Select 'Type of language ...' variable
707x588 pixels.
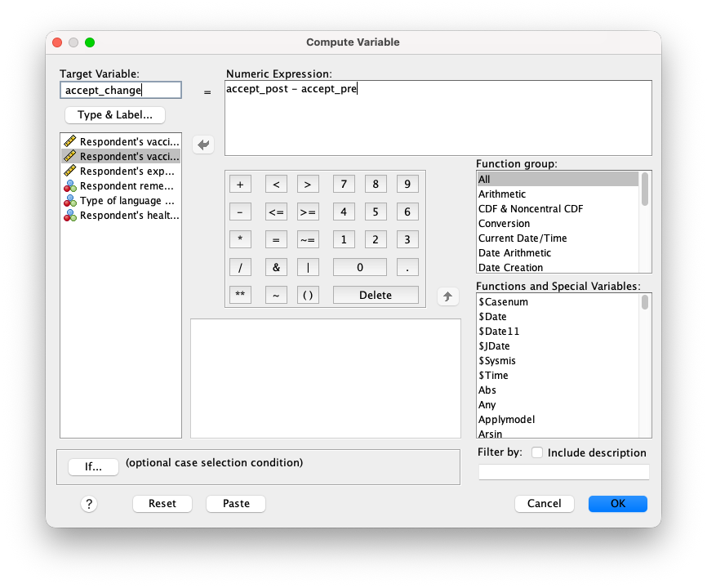[121, 201]
